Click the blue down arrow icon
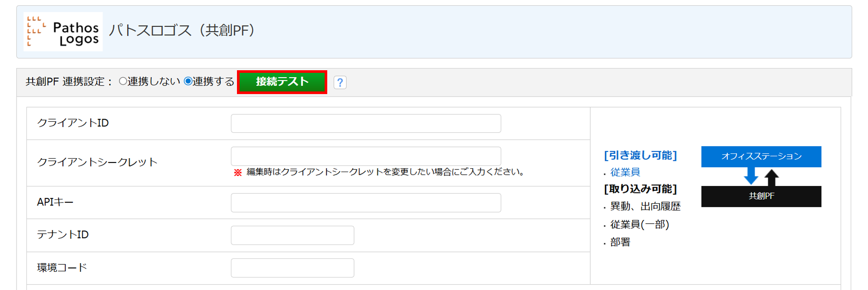 point(751,176)
